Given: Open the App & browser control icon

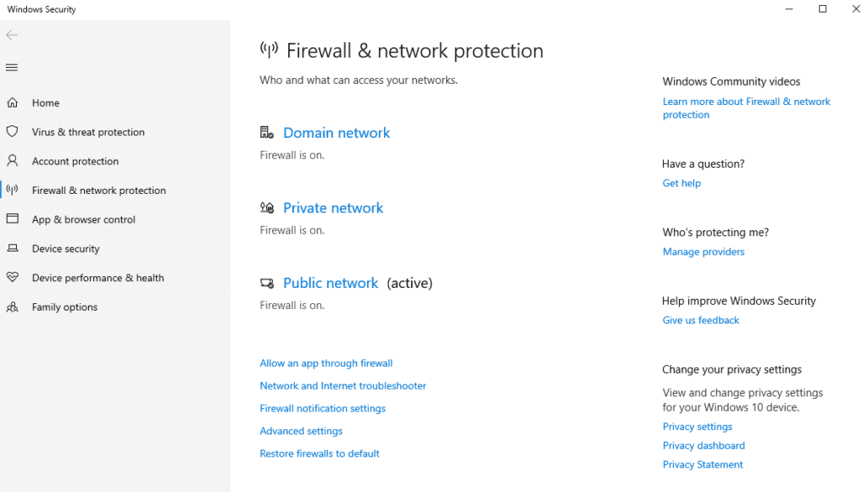Looking at the screenshot, I should [x=13, y=219].
